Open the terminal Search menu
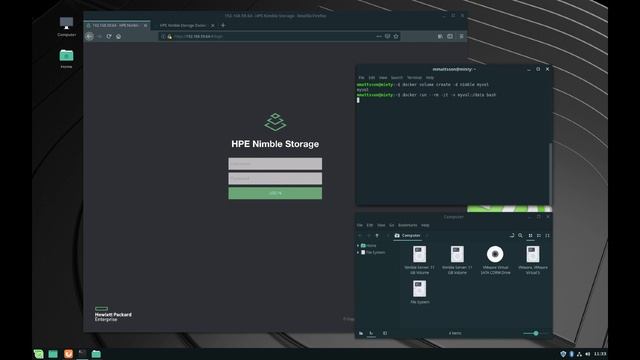The height and width of the screenshot is (360, 640). click(397, 78)
